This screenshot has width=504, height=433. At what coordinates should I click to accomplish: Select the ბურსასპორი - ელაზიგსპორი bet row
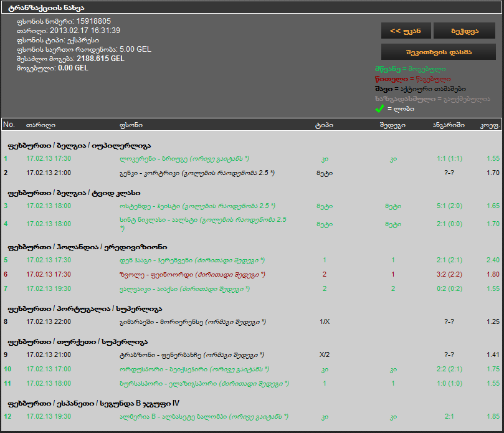252,384
